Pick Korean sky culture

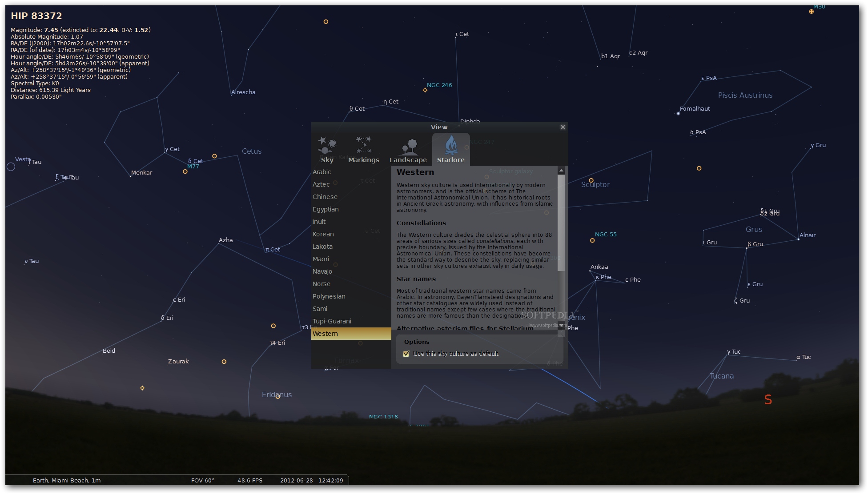point(351,234)
